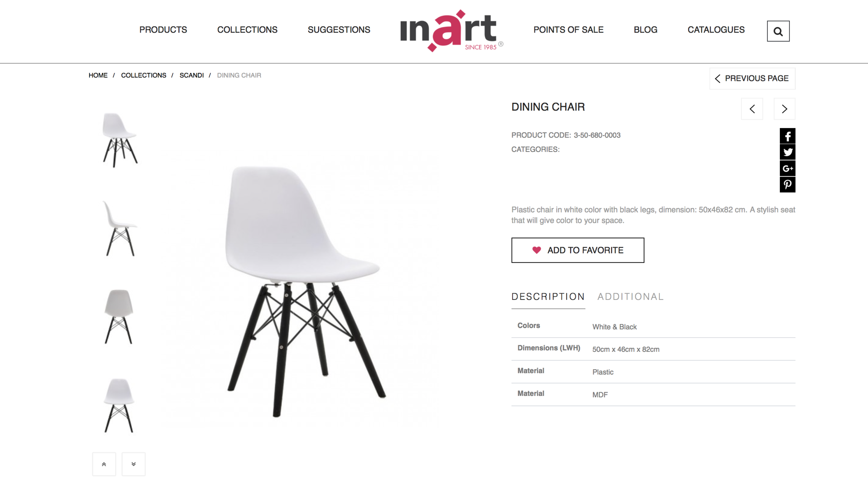
Task: Return via Previous Page button
Action: tap(752, 79)
